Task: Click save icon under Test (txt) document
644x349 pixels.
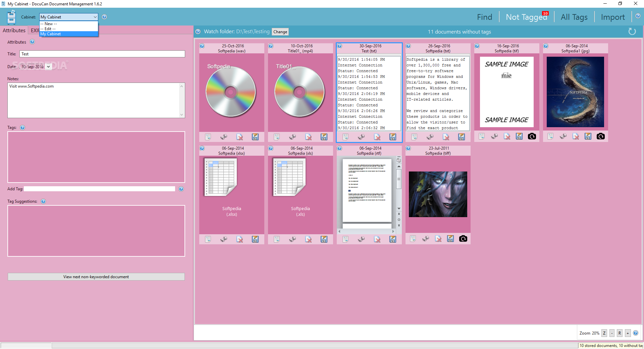Action: click(x=393, y=137)
